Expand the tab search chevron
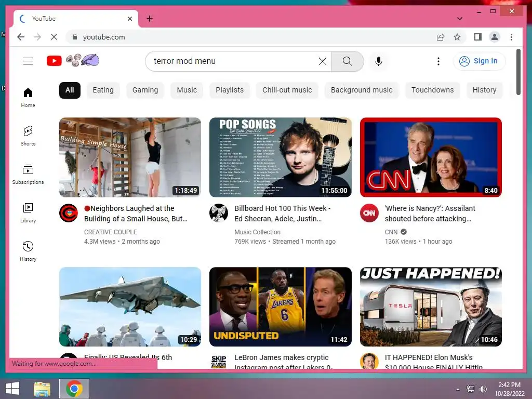The height and width of the screenshot is (399, 532). tap(460, 19)
